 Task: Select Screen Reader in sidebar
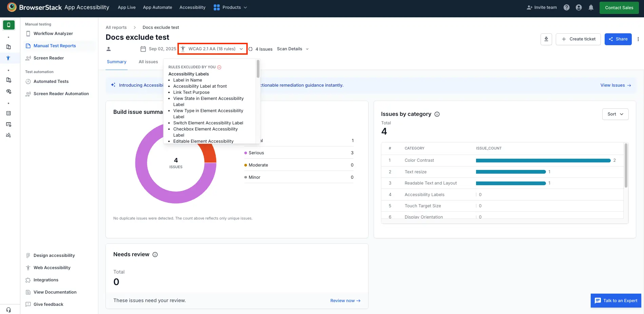coord(49,58)
